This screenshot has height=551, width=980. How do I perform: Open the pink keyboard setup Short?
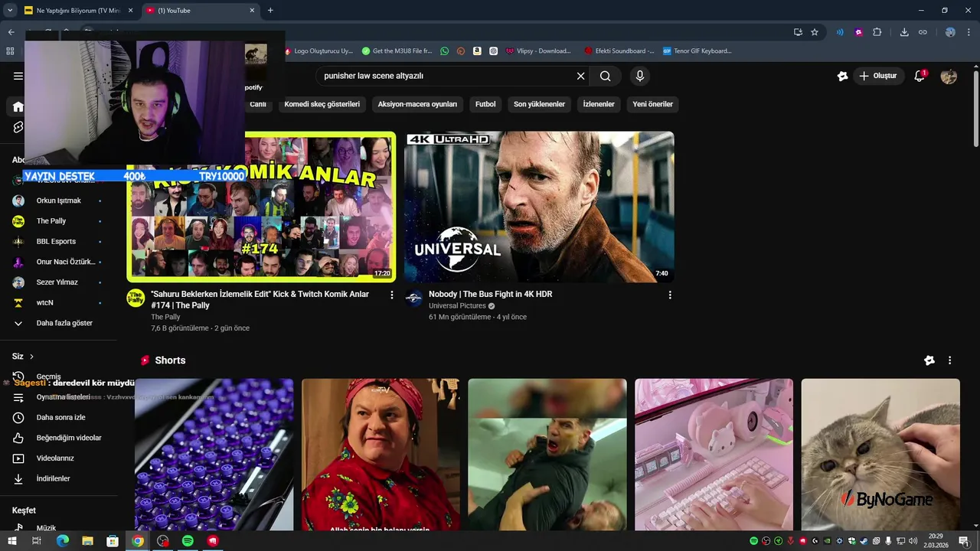click(x=714, y=455)
